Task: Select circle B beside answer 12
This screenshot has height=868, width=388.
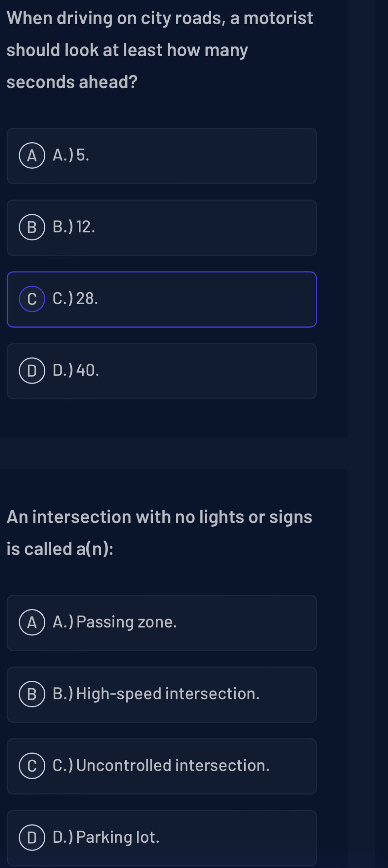Action: [x=32, y=227]
